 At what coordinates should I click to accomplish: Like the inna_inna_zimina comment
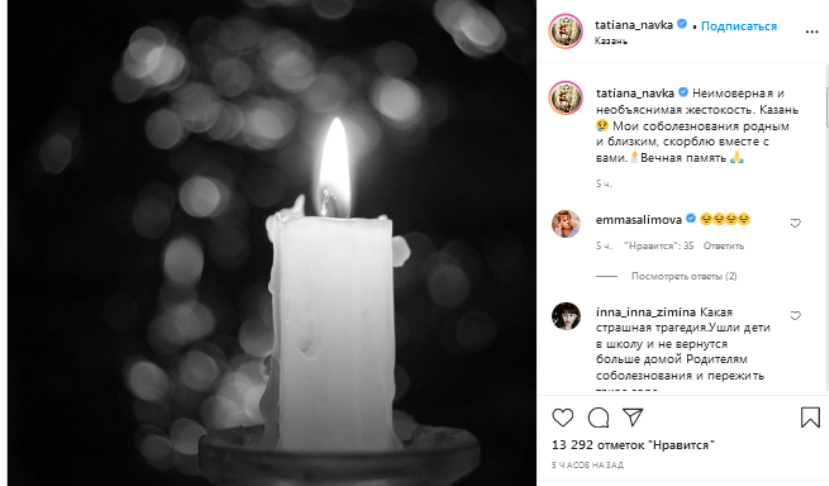795,316
